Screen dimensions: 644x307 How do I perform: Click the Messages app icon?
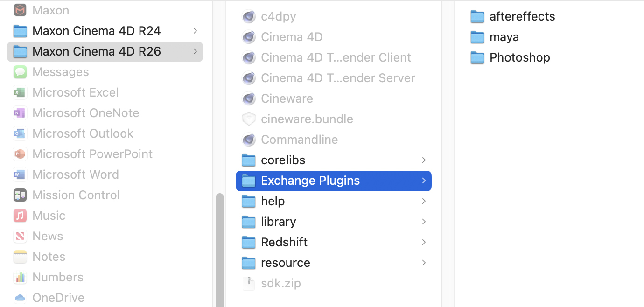coord(20,72)
